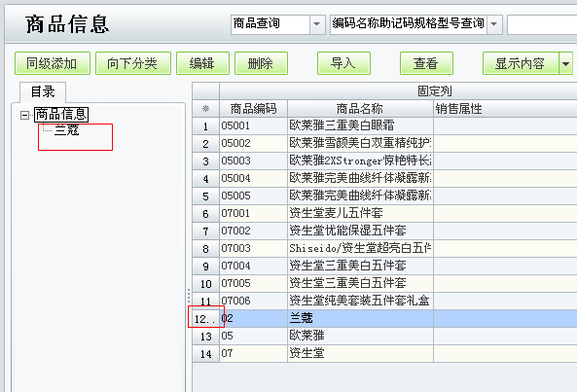The image size is (577, 392).
Task: Select product Shiseido/资生堂超亮白五件
Action: coord(360,248)
